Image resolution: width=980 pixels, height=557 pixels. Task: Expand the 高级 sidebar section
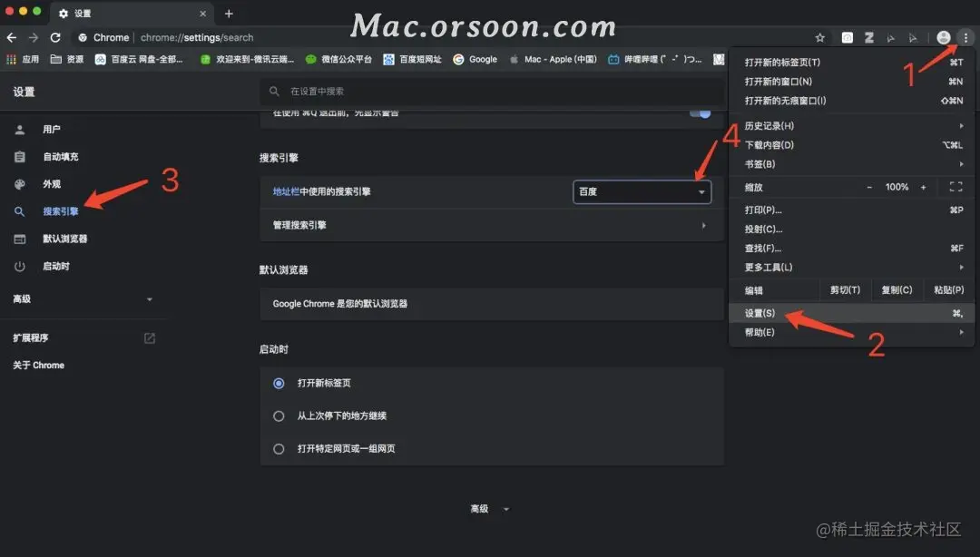click(x=83, y=298)
